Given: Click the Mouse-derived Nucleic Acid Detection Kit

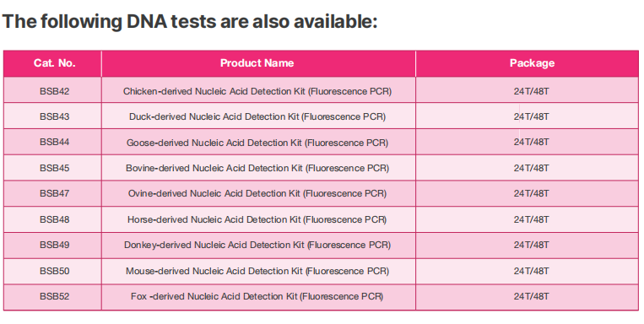Looking at the screenshot, I should (x=257, y=271).
